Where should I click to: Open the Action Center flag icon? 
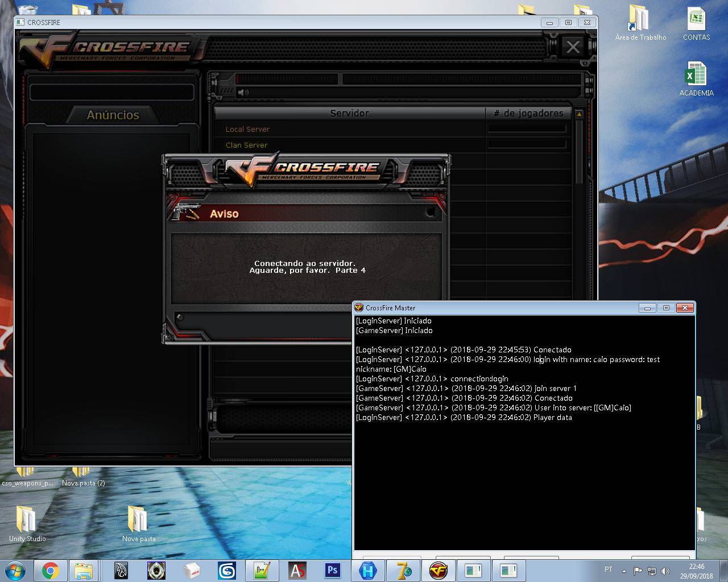(638, 571)
